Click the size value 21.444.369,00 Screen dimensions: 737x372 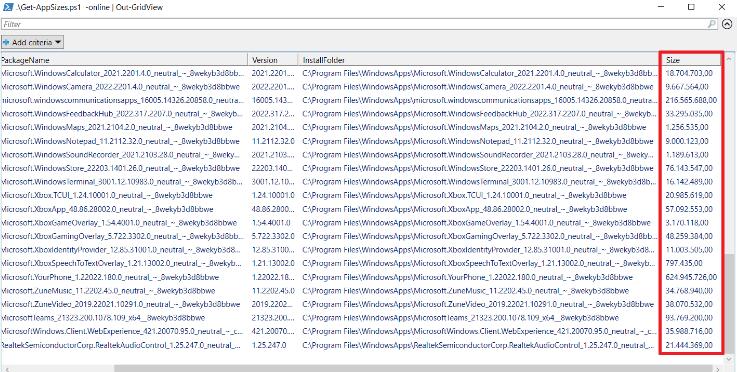tap(689, 345)
